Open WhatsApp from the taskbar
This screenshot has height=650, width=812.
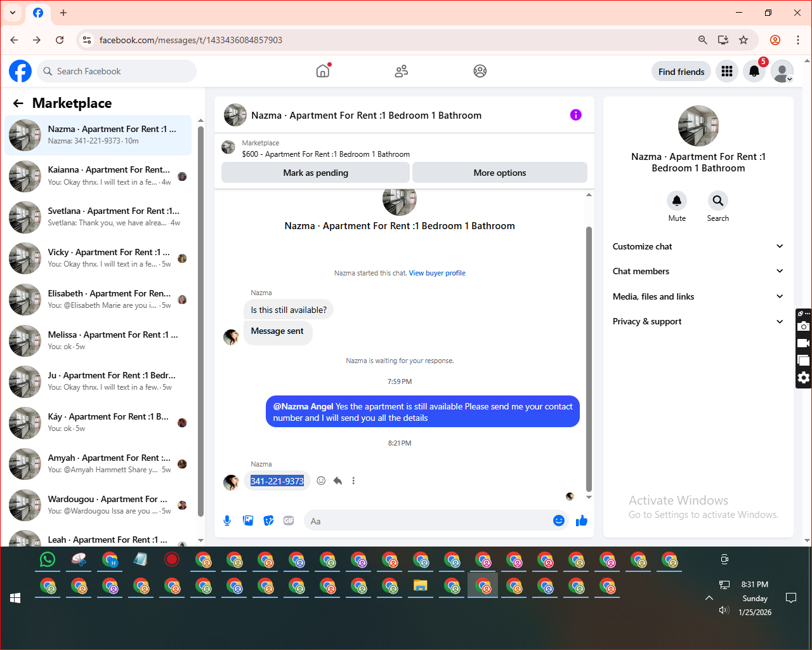[x=48, y=560]
